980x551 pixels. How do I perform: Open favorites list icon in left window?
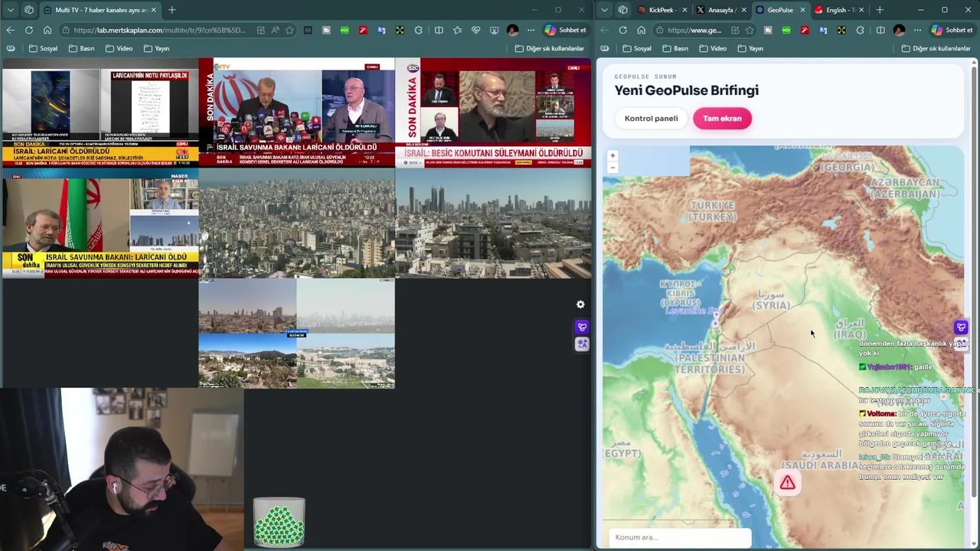(x=457, y=30)
